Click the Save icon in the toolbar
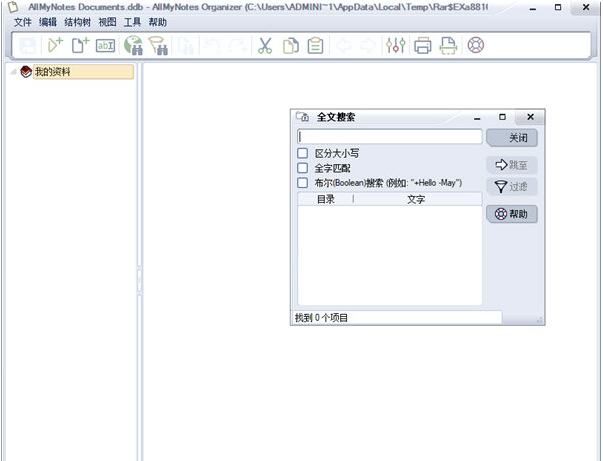 tap(27, 45)
